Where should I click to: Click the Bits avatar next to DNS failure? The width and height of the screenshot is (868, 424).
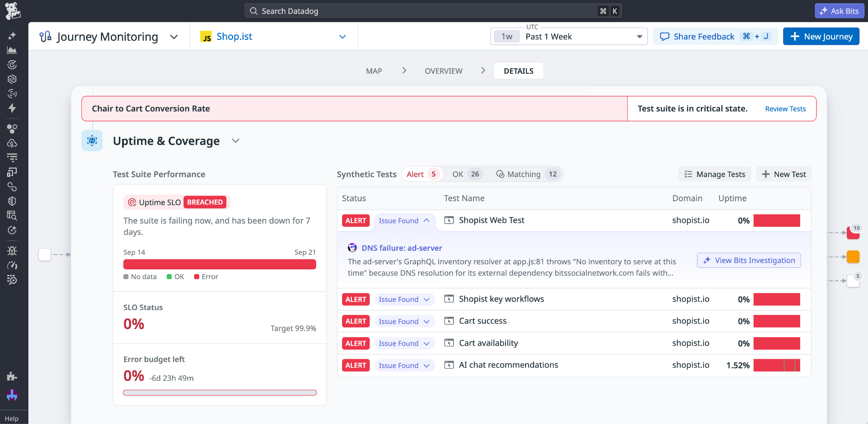pyautogui.click(x=352, y=248)
